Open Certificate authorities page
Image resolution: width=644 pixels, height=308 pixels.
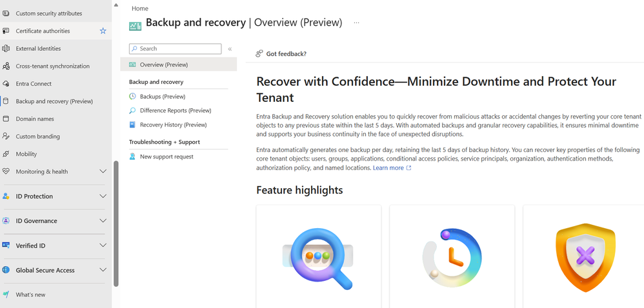43,31
